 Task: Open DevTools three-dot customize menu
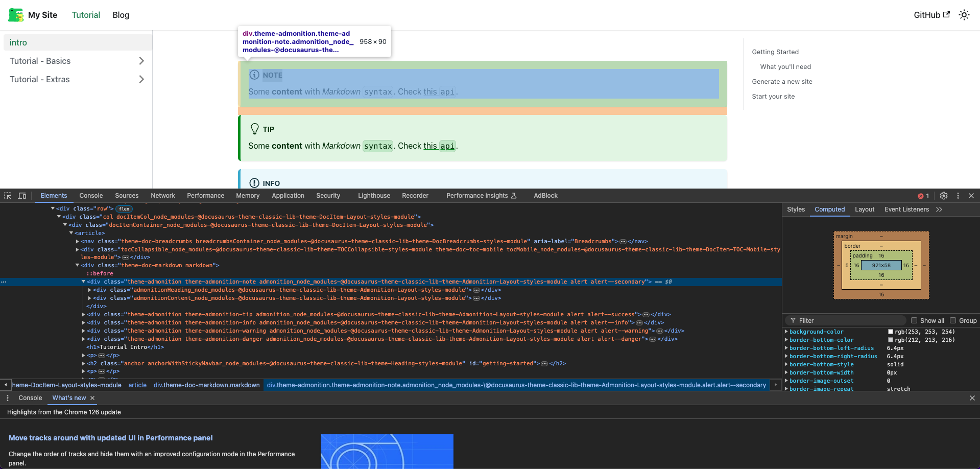pyautogui.click(x=958, y=196)
